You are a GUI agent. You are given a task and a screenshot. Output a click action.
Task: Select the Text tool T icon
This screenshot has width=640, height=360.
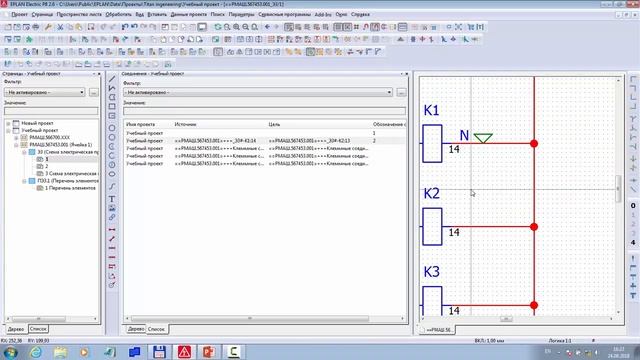112,199
